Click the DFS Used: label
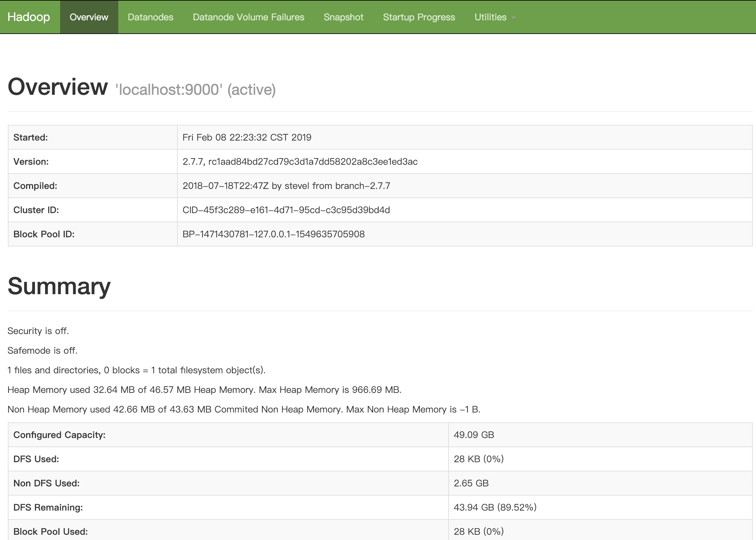Screen dimensions: 756x540 point(36,459)
